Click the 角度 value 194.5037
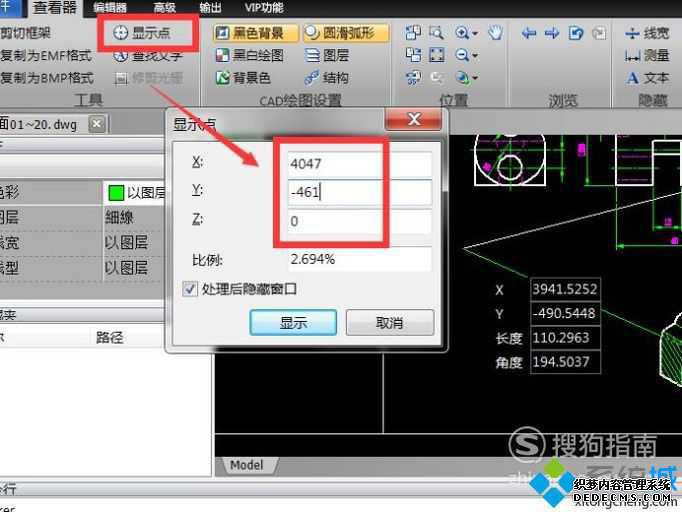Screen dimensions: 682x512 [x=565, y=362]
